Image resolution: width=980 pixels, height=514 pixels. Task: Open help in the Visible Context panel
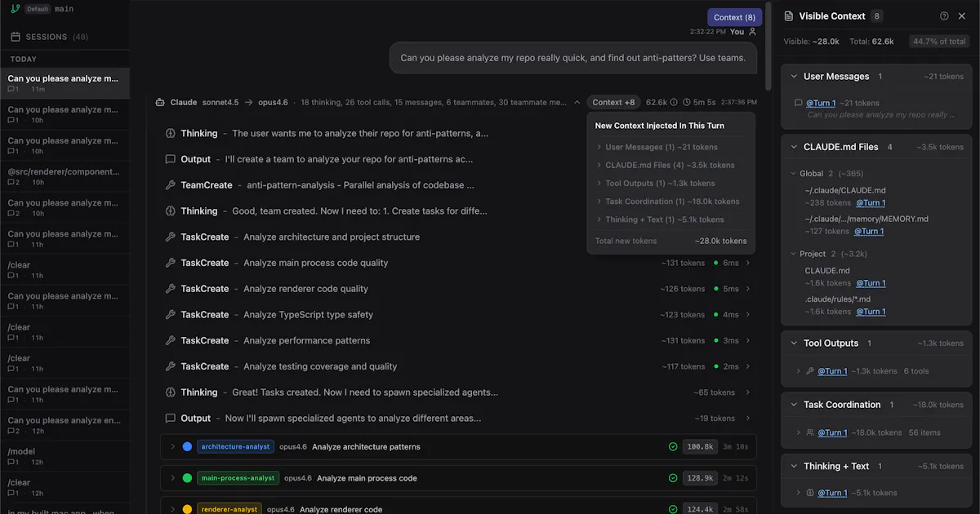click(945, 16)
